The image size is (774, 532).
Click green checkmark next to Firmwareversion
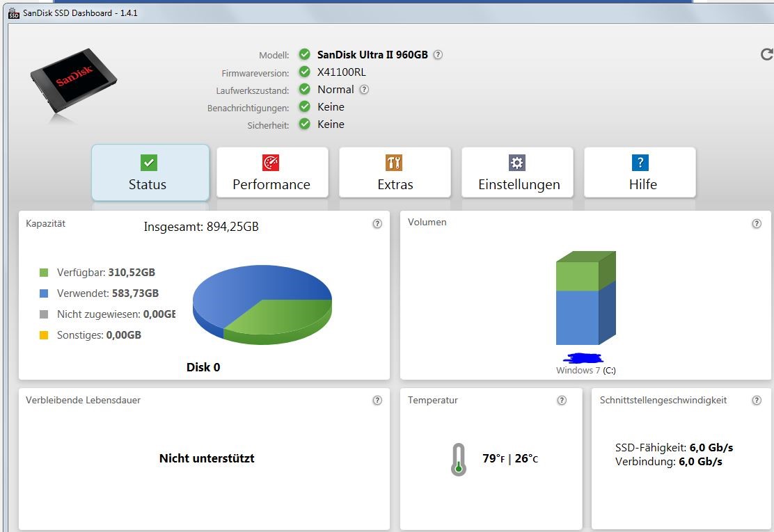click(x=305, y=72)
